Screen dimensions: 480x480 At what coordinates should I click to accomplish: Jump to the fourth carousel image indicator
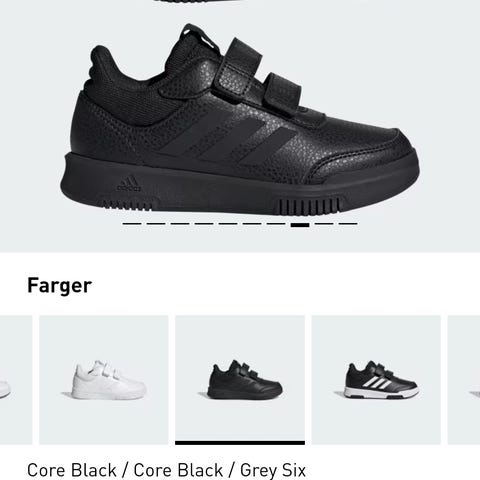(x=204, y=224)
